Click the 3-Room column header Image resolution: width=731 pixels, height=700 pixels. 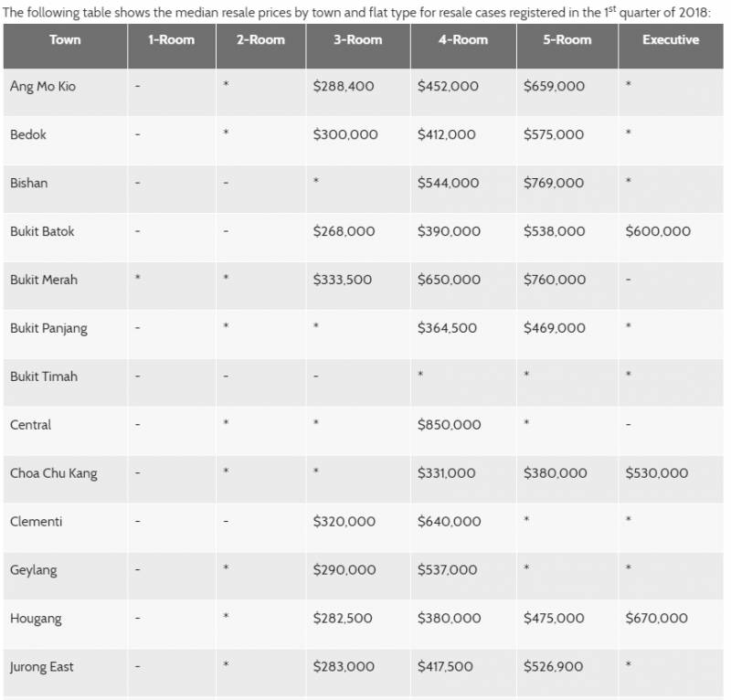[x=357, y=40]
